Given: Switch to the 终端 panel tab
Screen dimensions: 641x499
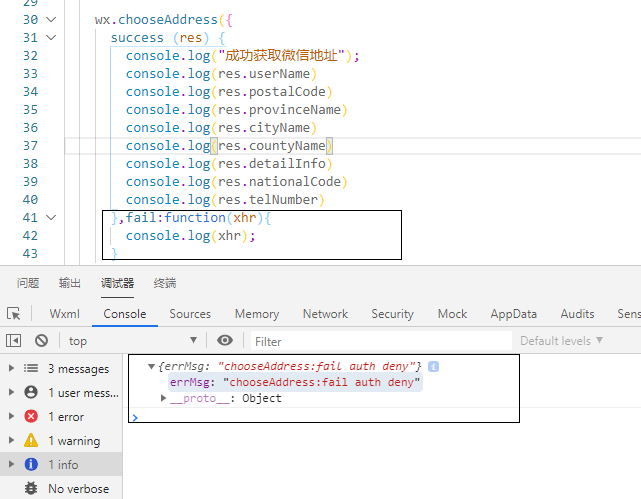Looking at the screenshot, I should point(165,283).
